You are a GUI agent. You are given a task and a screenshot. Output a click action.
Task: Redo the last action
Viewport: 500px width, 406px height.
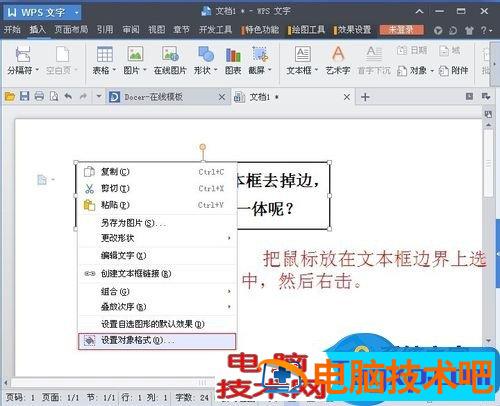[x=83, y=97]
